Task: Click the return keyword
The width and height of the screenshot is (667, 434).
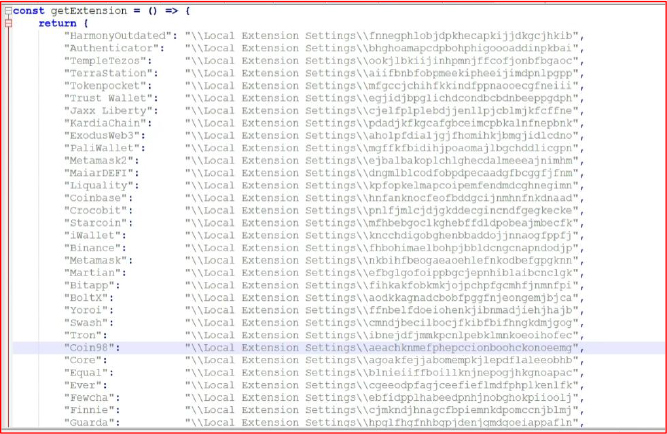Action: tap(57, 23)
